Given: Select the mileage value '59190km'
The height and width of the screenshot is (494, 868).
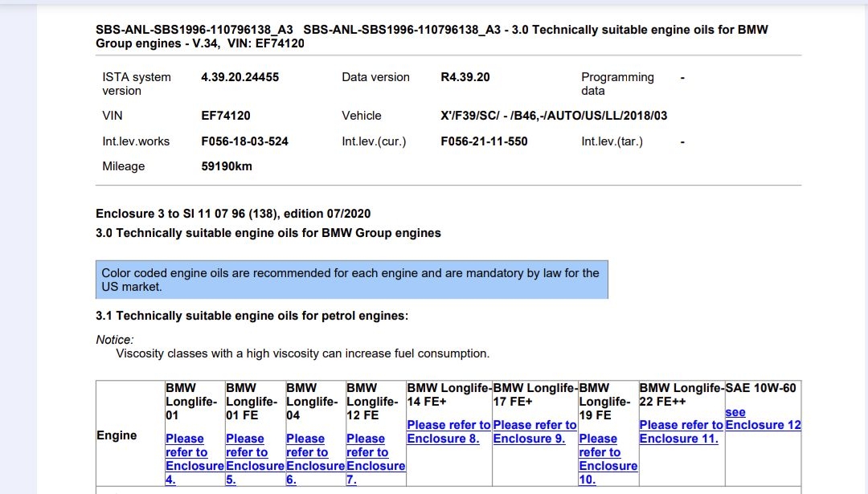Looking at the screenshot, I should 227,166.
